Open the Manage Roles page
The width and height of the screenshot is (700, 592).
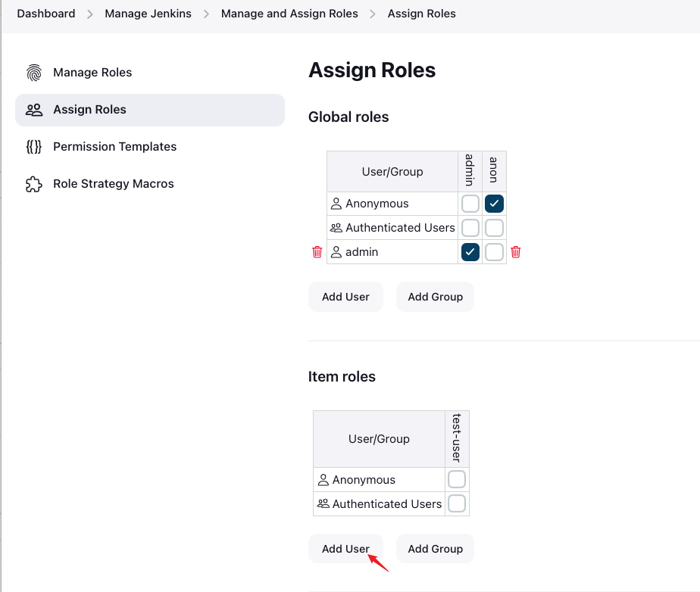point(150,73)
